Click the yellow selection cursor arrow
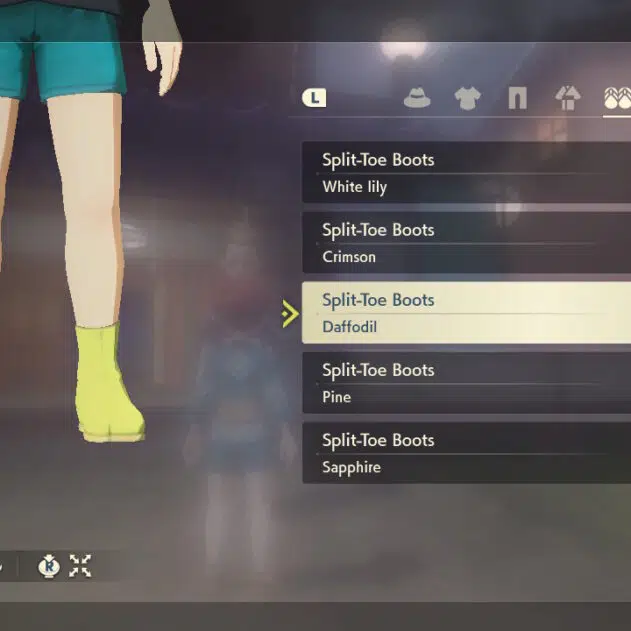This screenshot has height=631, width=631. 290,313
